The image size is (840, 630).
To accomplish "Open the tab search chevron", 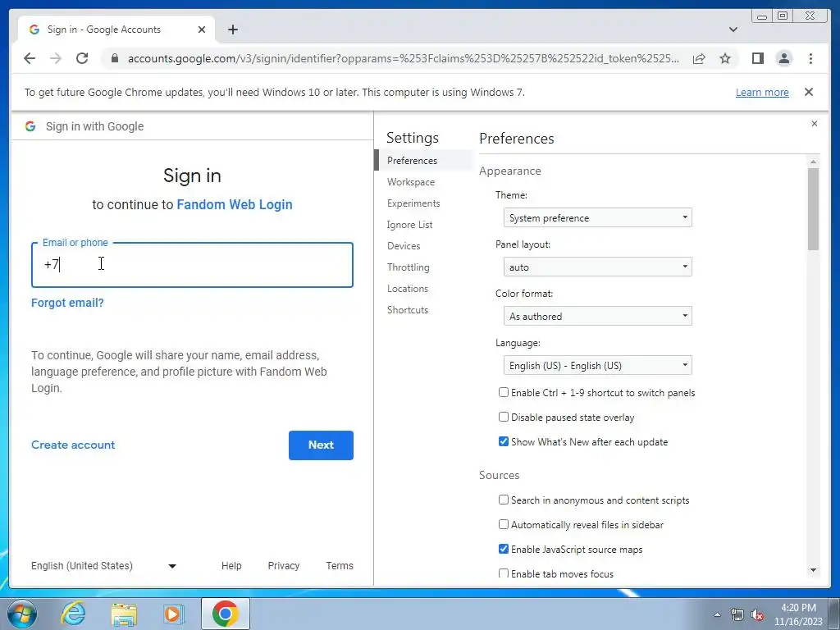I will (733, 30).
